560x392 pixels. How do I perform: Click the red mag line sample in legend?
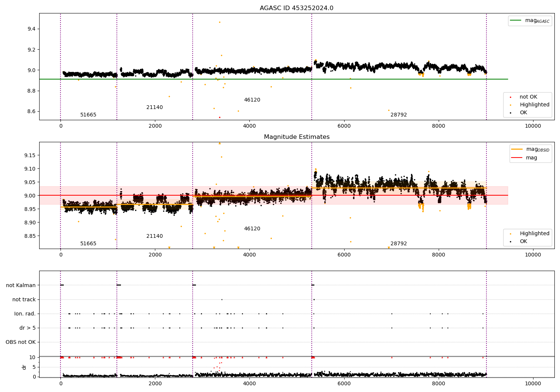pyautogui.click(x=517, y=158)
